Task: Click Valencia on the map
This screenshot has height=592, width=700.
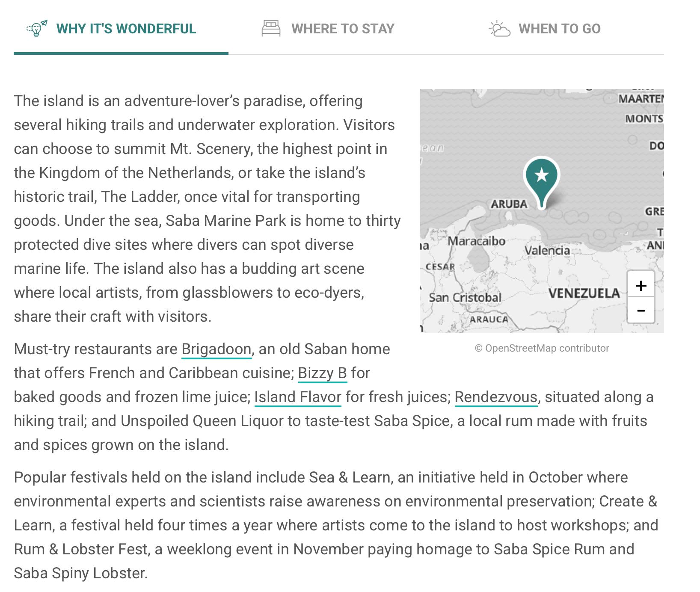Action: (x=547, y=250)
